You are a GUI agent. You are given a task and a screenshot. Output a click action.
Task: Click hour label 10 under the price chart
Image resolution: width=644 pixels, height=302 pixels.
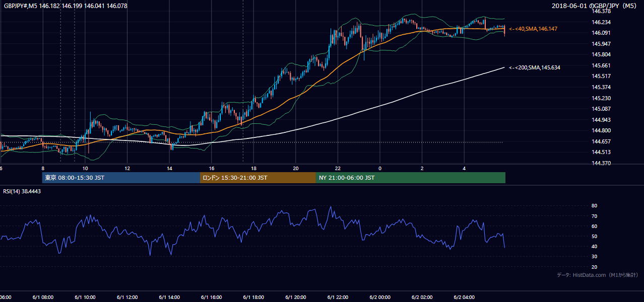85,168
